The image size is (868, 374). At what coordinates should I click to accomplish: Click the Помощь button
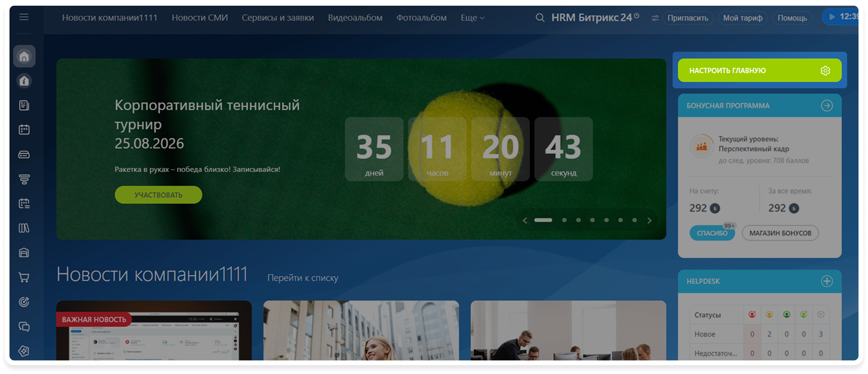point(792,18)
